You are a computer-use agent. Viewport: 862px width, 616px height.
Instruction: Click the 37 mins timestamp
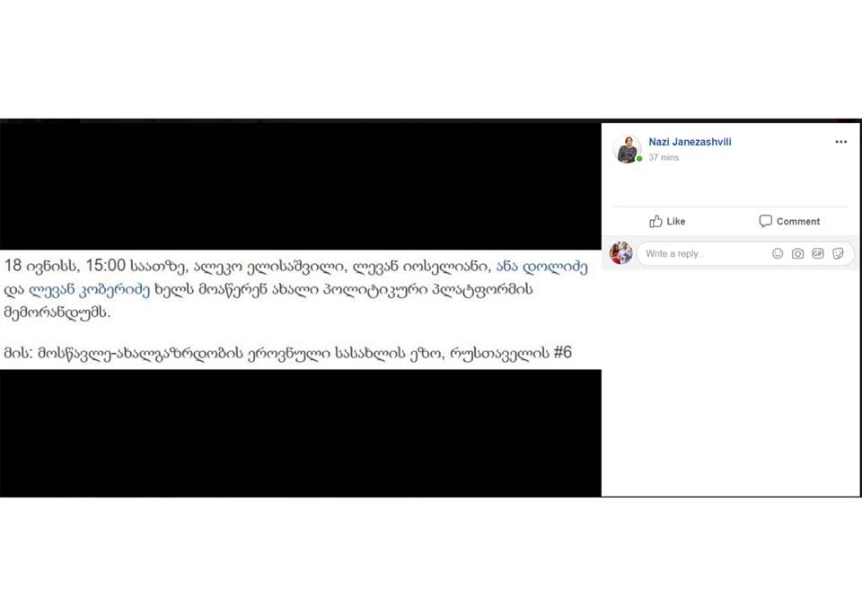pyautogui.click(x=664, y=157)
